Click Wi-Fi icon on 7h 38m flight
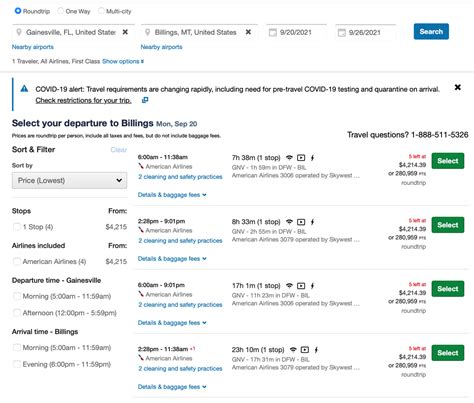Image resolution: width=474 pixels, height=403 pixels. [289, 158]
